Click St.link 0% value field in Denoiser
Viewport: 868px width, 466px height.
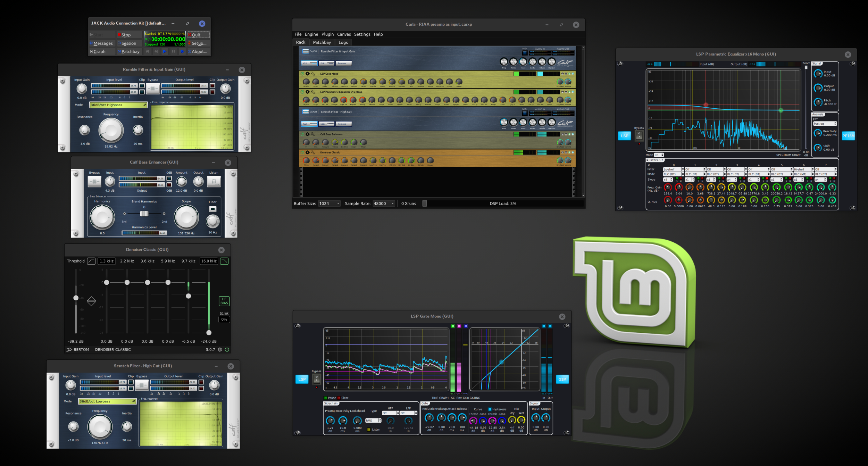(x=224, y=319)
